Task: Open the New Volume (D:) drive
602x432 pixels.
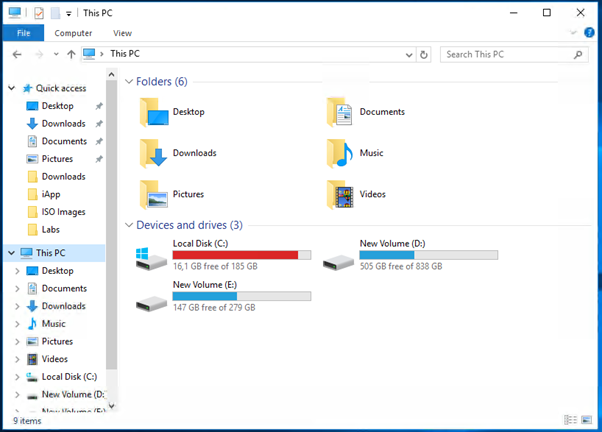Action: 339,258
